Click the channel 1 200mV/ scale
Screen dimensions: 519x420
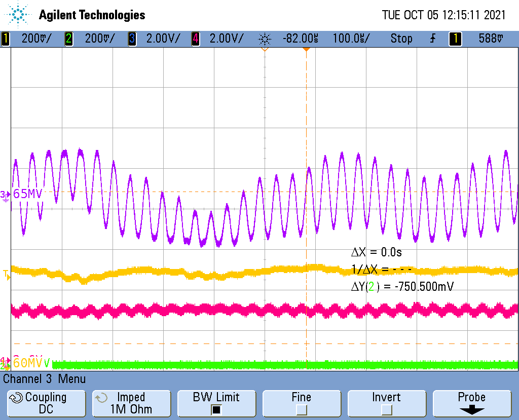(x=36, y=39)
